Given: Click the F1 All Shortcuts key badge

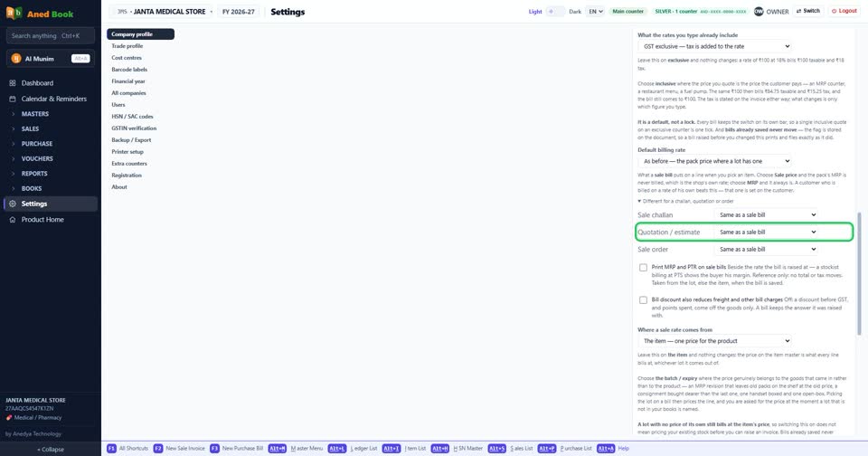Looking at the screenshot, I should pos(111,448).
